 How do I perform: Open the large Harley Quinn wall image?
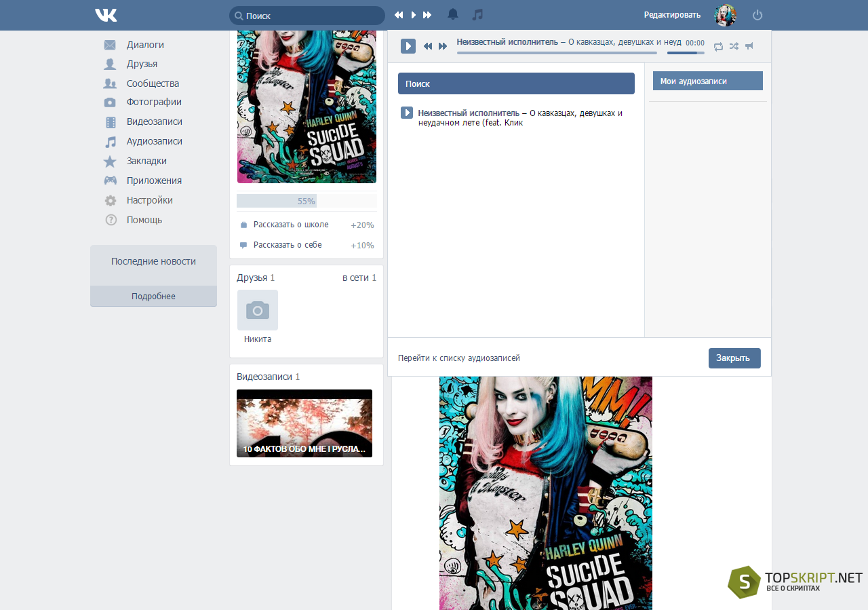pos(546,493)
